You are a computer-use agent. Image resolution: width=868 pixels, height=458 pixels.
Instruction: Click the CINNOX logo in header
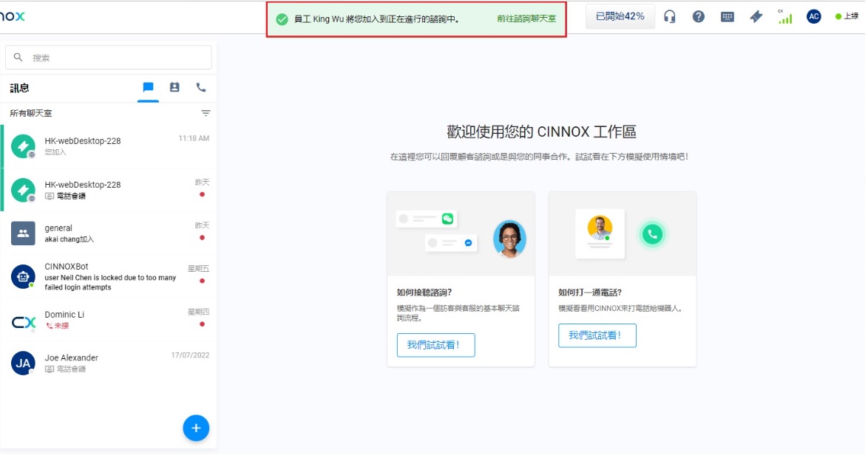pos(12,16)
